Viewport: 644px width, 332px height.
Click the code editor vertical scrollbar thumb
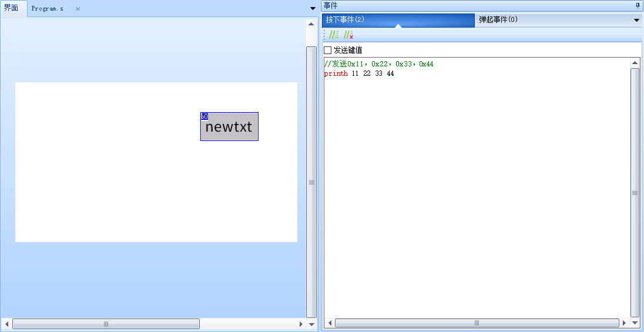[635, 192]
